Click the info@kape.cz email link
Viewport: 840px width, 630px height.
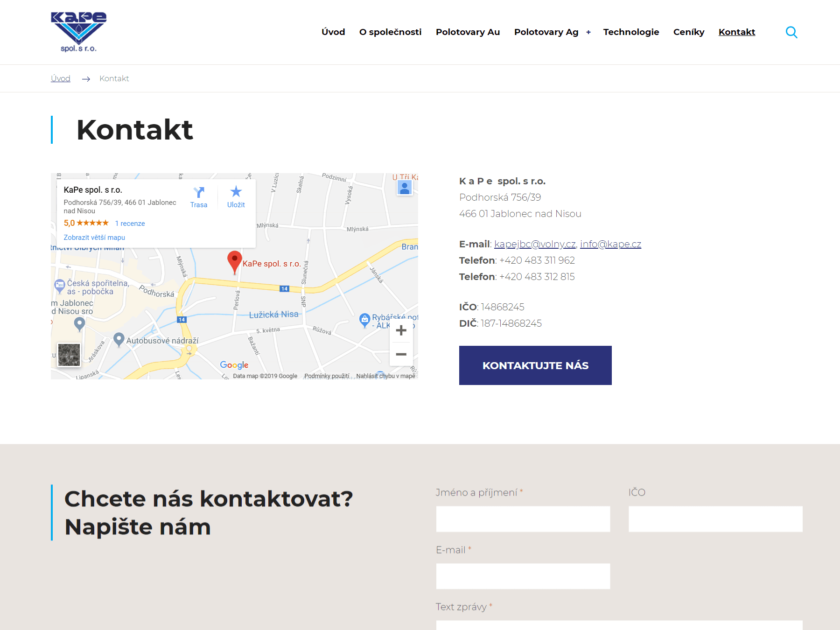click(x=610, y=244)
